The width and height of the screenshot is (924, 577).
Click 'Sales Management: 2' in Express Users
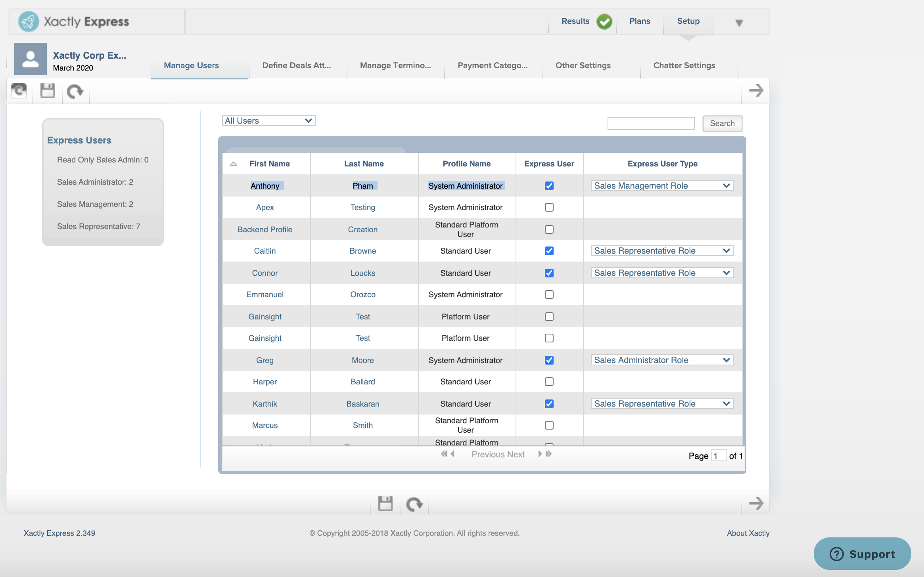point(95,204)
